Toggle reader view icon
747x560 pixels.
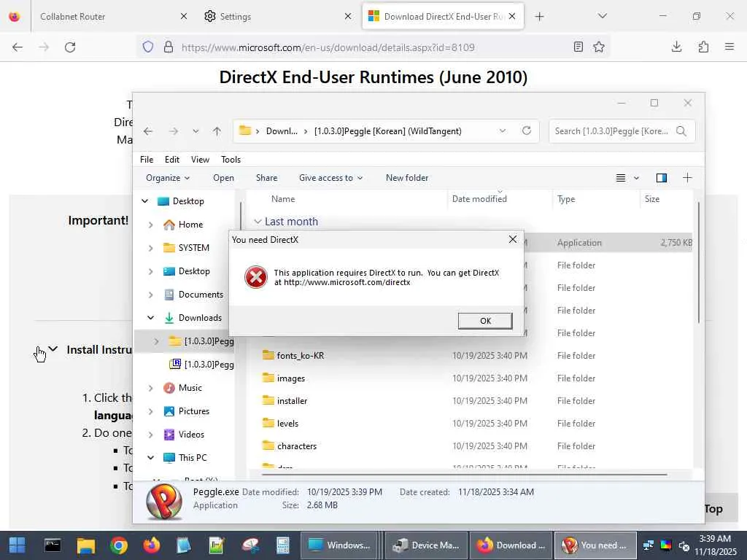pos(578,47)
